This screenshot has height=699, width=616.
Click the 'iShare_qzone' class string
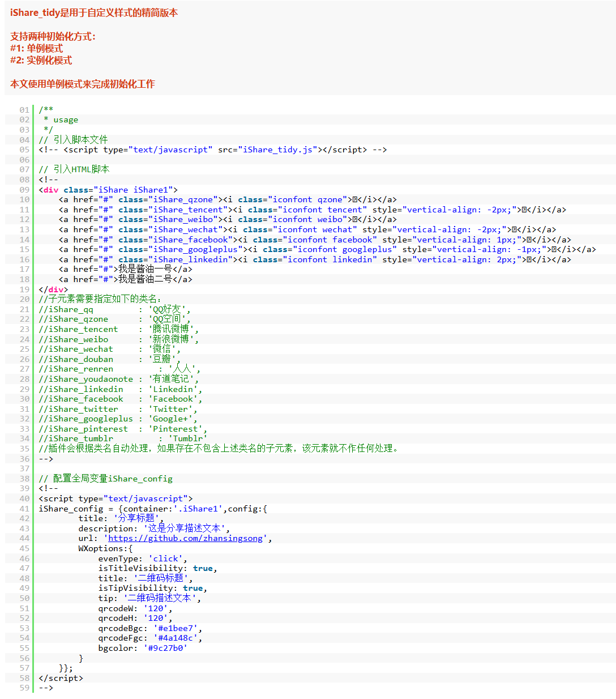pos(183,199)
